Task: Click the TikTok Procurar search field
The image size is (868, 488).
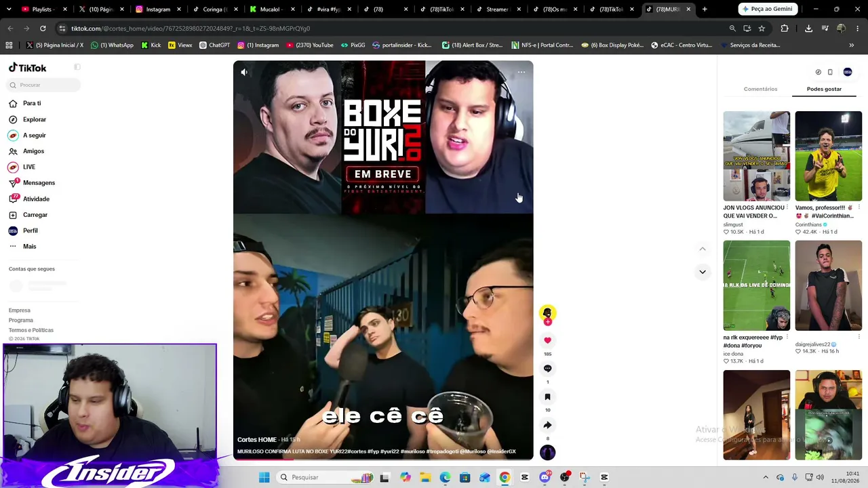Action: (44, 85)
